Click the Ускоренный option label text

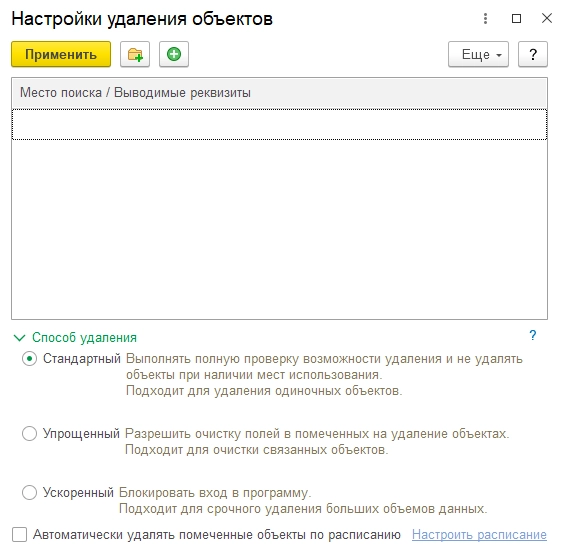(78, 492)
